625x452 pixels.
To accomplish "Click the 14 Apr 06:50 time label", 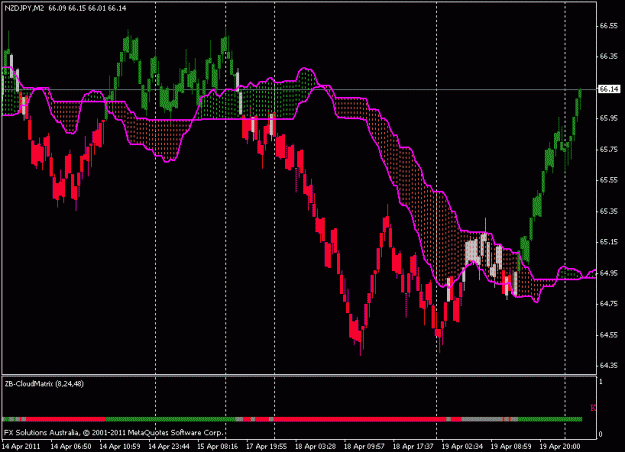I will tap(71, 446).
